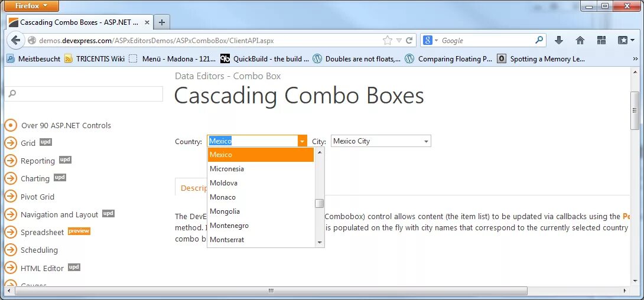Click the page vertical scrollbar thumb
Screen dimensions: 644x300
(635, 110)
